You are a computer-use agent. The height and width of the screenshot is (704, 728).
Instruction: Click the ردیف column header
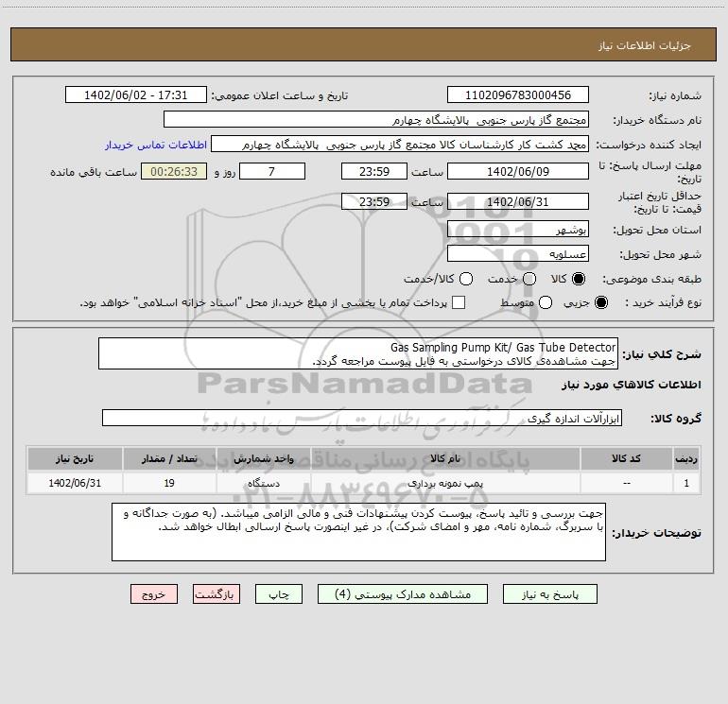pyautogui.click(x=686, y=458)
